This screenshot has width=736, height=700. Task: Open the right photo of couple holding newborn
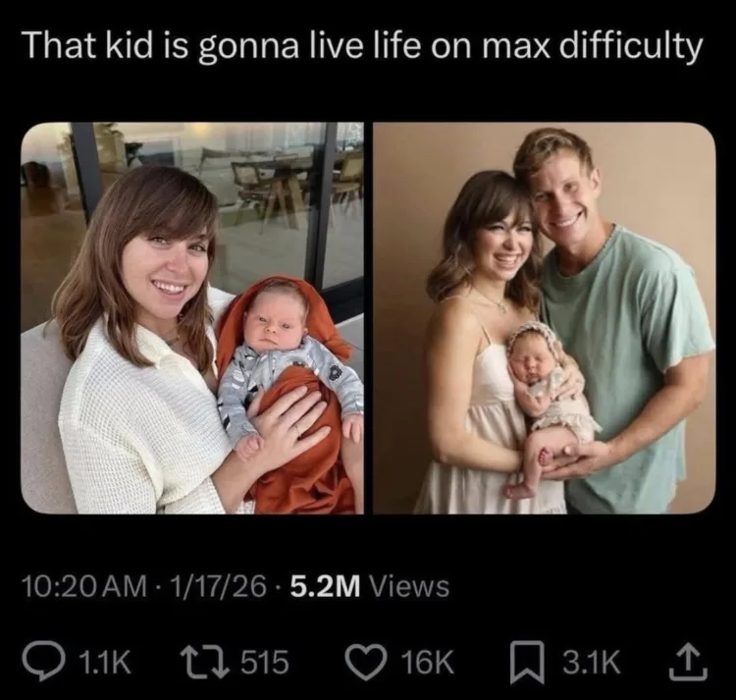545,318
